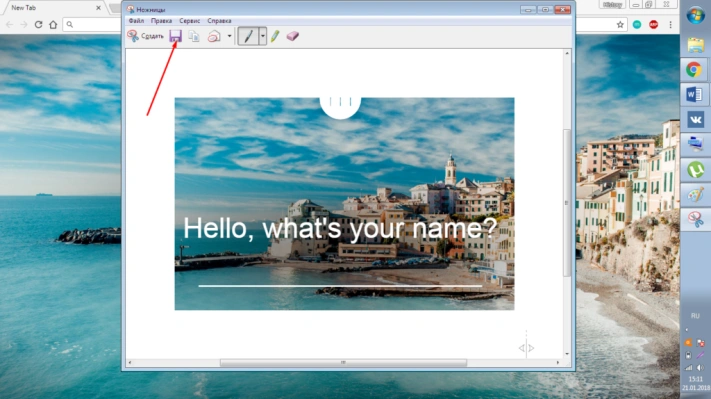
Task: Reload the page in Chrome
Action: [39, 24]
